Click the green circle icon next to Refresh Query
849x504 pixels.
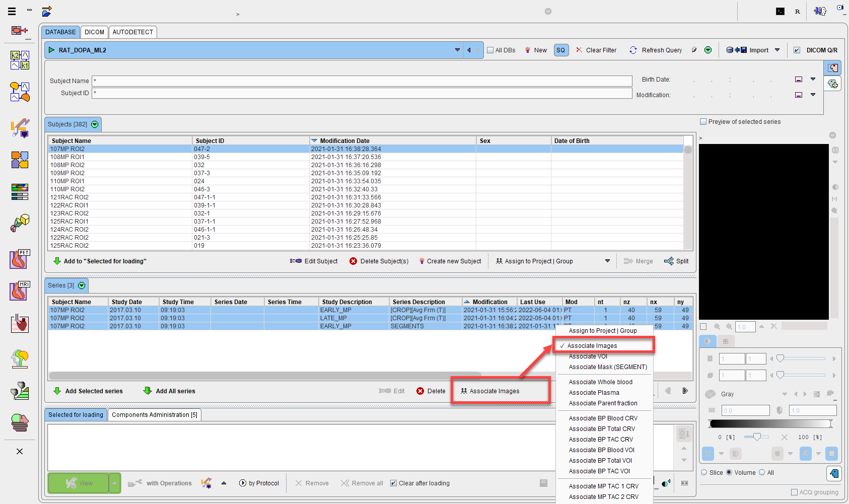tap(708, 50)
